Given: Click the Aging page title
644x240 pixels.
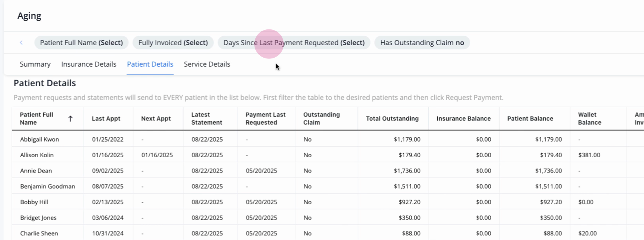Looking at the screenshot, I should click(29, 16).
